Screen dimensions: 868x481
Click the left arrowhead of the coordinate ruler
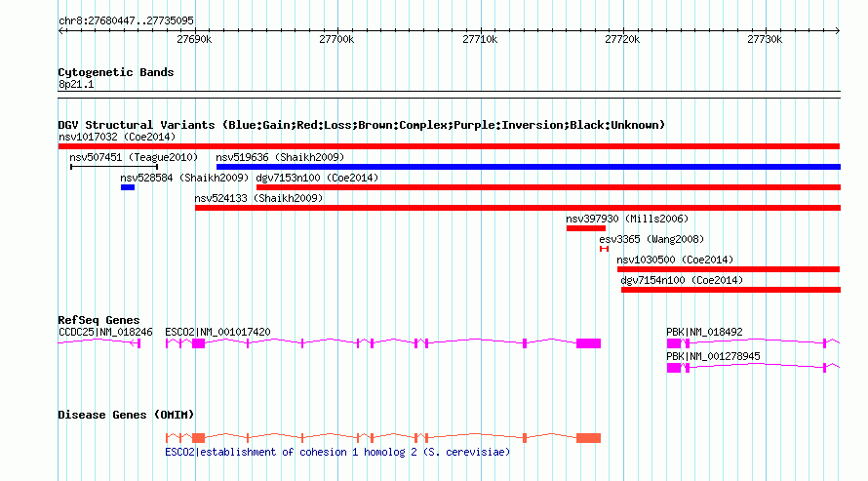pyautogui.click(x=60, y=31)
